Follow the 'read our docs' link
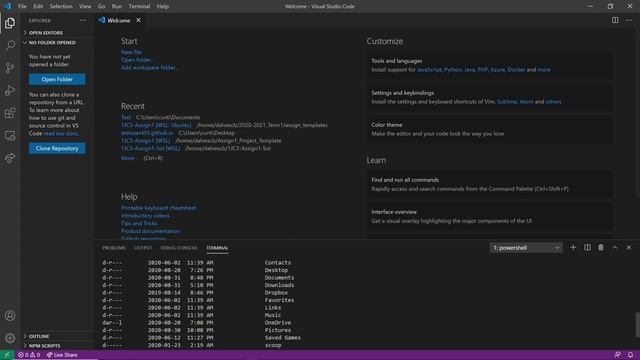640x360 pixels. [x=61, y=133]
